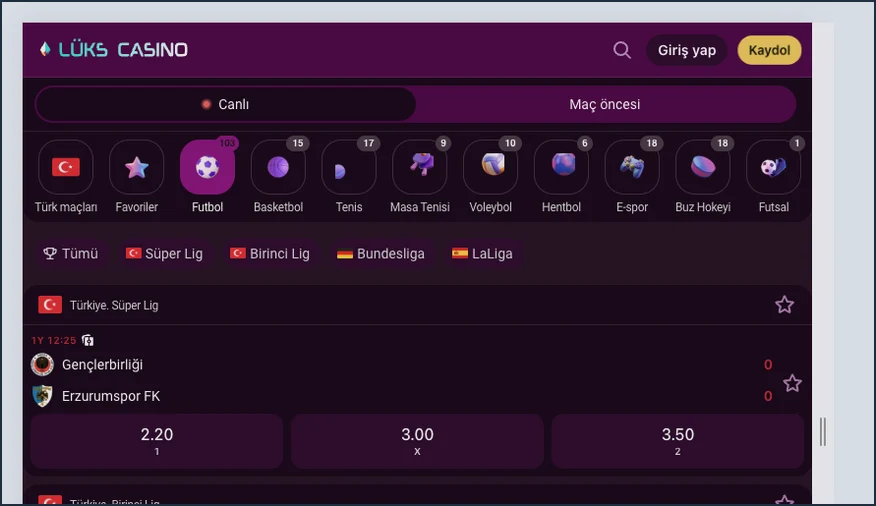Open the Gençlerbirliği match name
The width and height of the screenshot is (876, 506).
click(x=102, y=365)
